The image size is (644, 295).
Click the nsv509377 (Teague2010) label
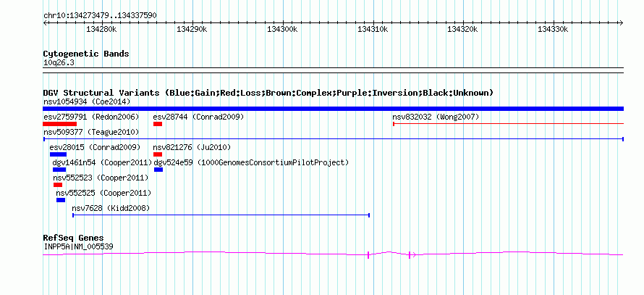click(x=91, y=132)
